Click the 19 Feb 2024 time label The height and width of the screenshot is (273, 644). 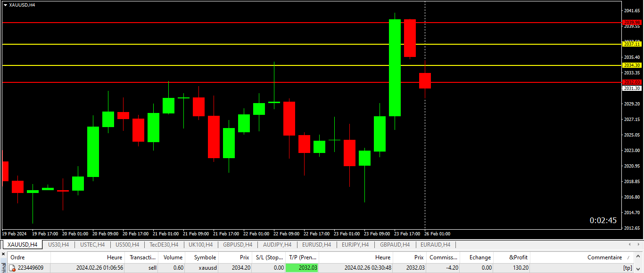[x=14, y=233]
